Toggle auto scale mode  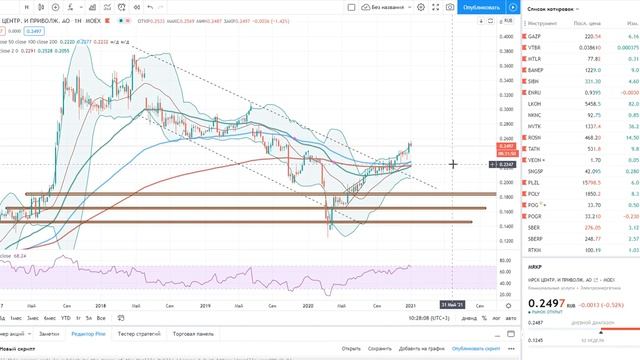[511, 318]
